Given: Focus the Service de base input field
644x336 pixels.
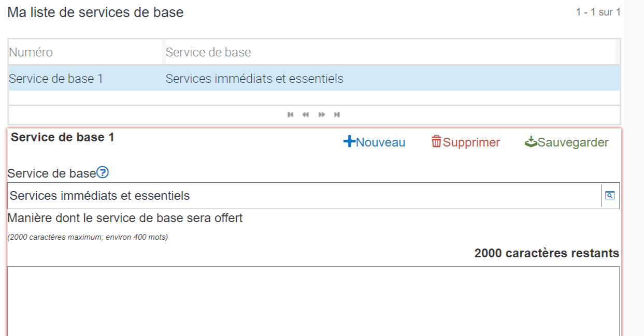Looking at the screenshot, I should (304, 196).
